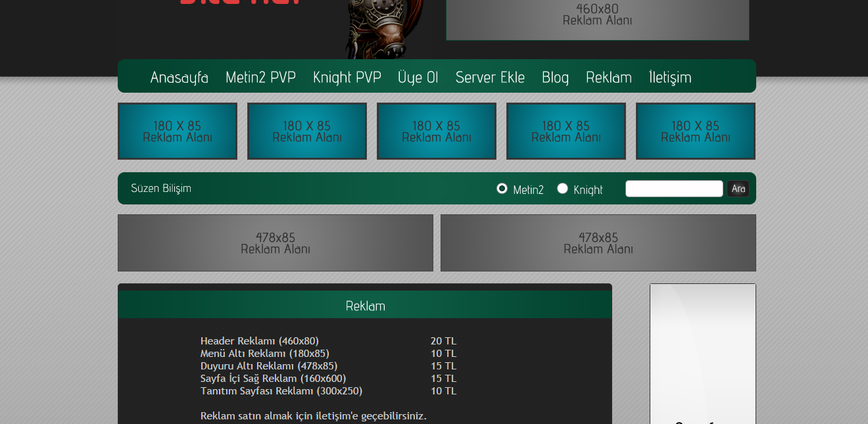Go to Metin2 PVP page
This screenshot has width=868, height=424.
[260, 78]
